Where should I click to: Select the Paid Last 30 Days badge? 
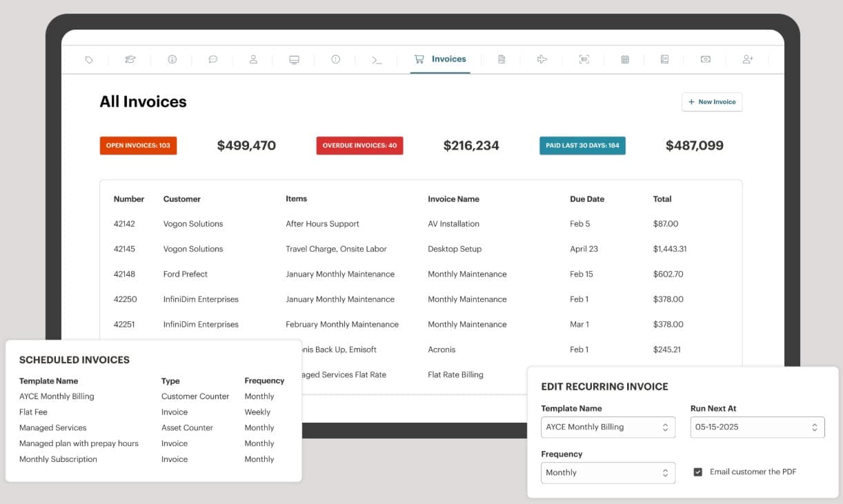(582, 145)
